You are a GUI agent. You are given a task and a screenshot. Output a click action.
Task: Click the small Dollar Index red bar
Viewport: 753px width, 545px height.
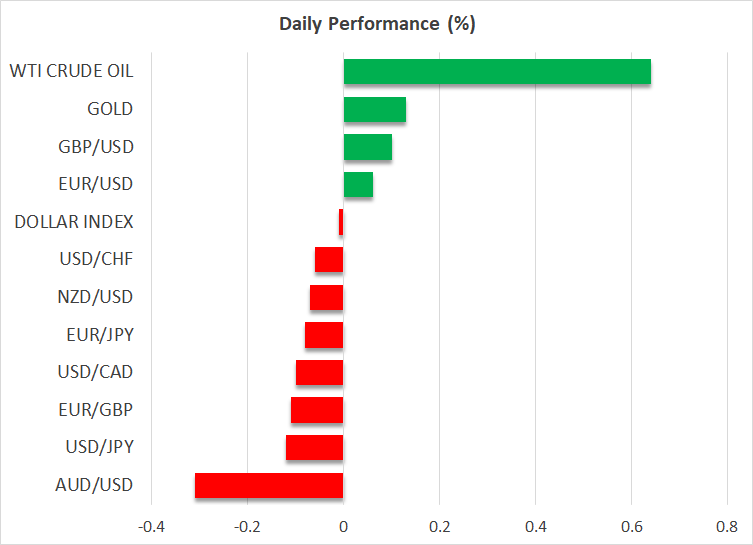point(341,222)
